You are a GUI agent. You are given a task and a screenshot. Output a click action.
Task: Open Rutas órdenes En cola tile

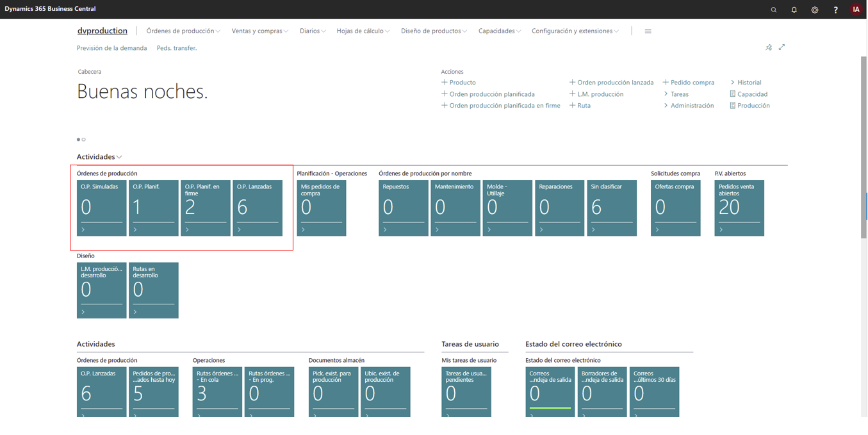pos(218,392)
